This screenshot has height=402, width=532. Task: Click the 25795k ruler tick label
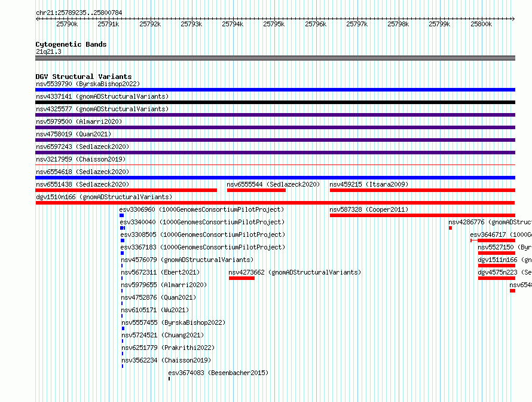tap(274, 24)
